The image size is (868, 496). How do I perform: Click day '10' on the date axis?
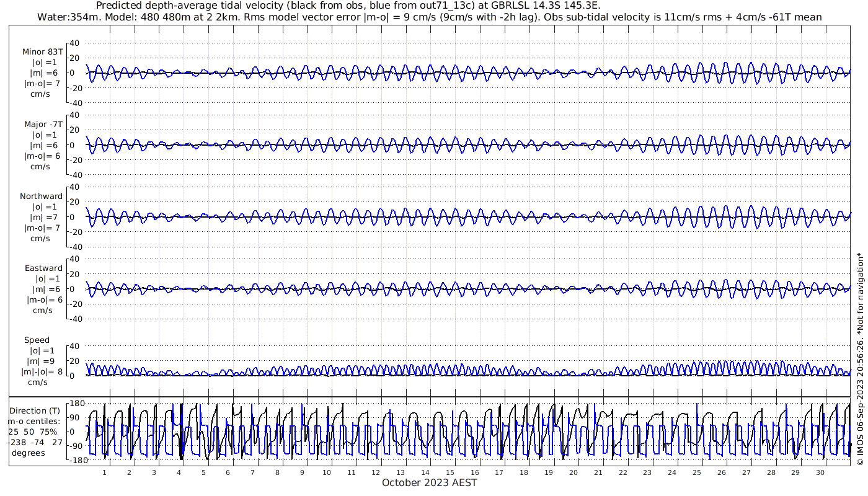[x=327, y=472]
